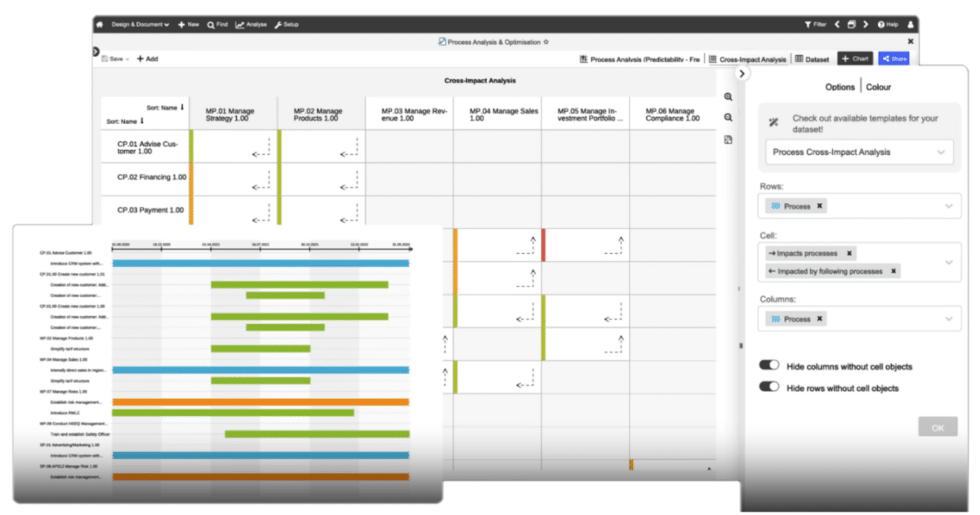Go to next page with right chevron
Image resolution: width=980 pixels, height=515 pixels.
pyautogui.click(x=866, y=24)
